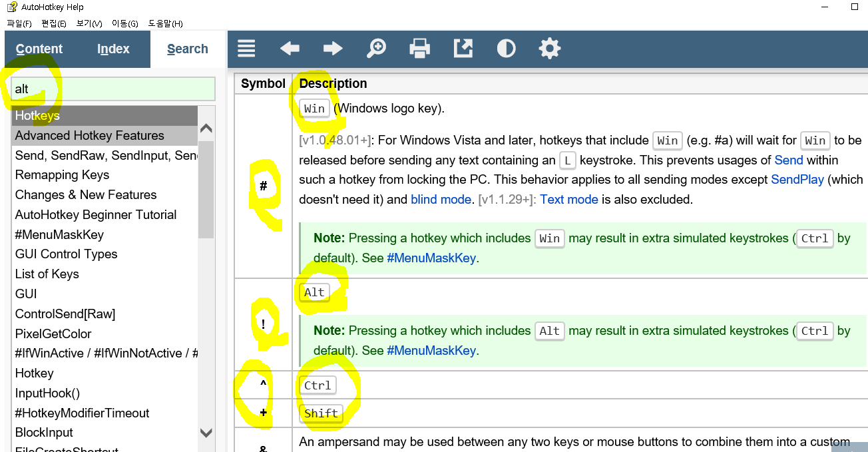Screen dimensions: 868x452
Task: Click the Win key label before "(Windows logo key)"
Action: coord(314,109)
